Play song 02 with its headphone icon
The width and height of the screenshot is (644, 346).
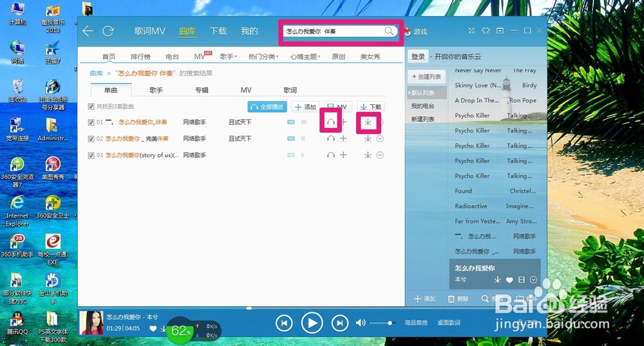330,138
